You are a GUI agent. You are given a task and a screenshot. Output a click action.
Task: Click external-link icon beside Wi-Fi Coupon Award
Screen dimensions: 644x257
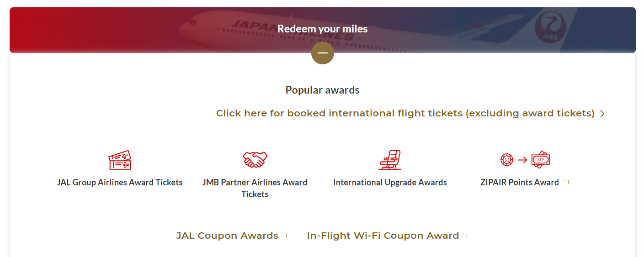coord(465,235)
